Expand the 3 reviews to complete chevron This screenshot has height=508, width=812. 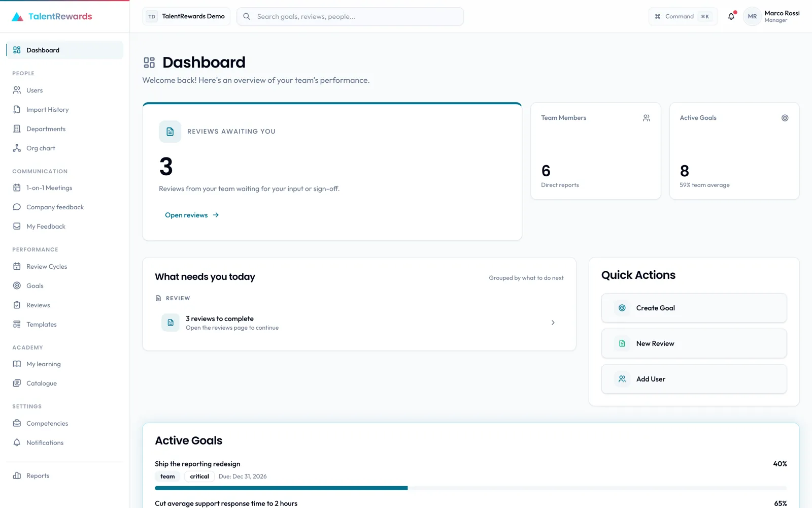pyautogui.click(x=553, y=323)
